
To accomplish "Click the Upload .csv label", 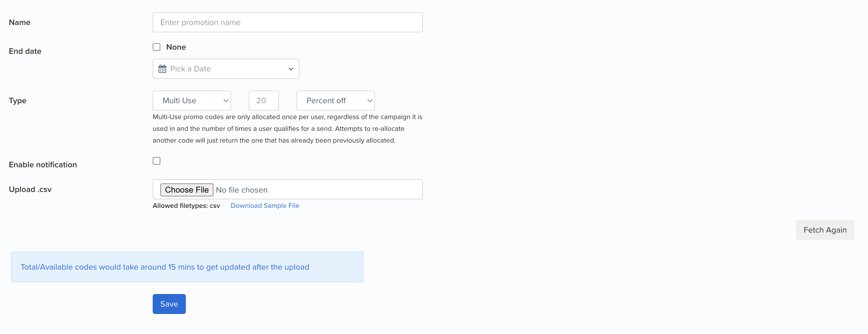I will coord(30,189).
